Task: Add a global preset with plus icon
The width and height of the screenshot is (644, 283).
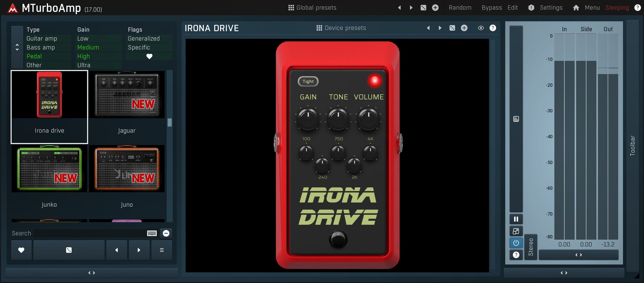Action: click(x=435, y=8)
